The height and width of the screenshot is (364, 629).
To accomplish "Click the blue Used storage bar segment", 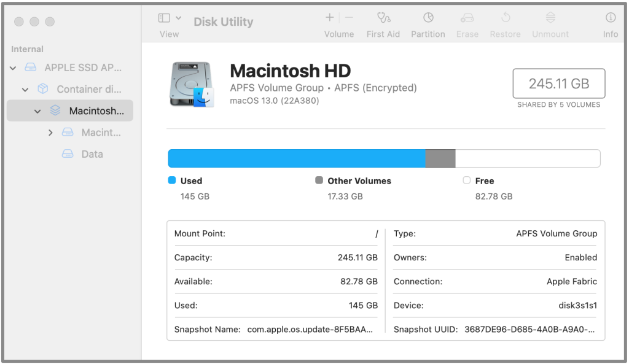I will [x=297, y=158].
